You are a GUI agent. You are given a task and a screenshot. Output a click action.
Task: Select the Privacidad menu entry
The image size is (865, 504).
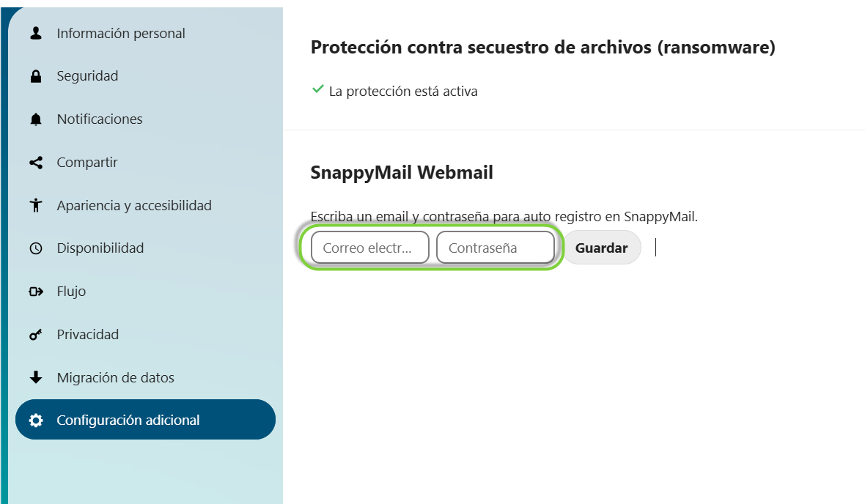coord(88,335)
